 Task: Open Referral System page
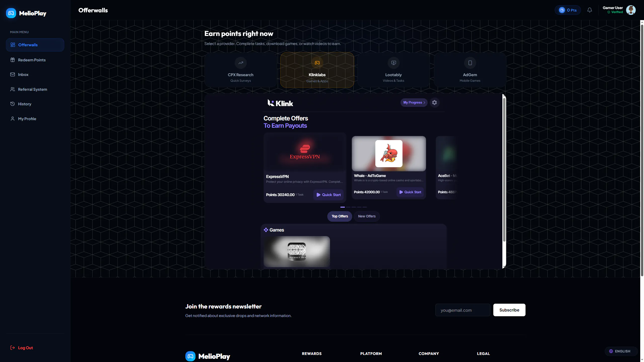35,89
